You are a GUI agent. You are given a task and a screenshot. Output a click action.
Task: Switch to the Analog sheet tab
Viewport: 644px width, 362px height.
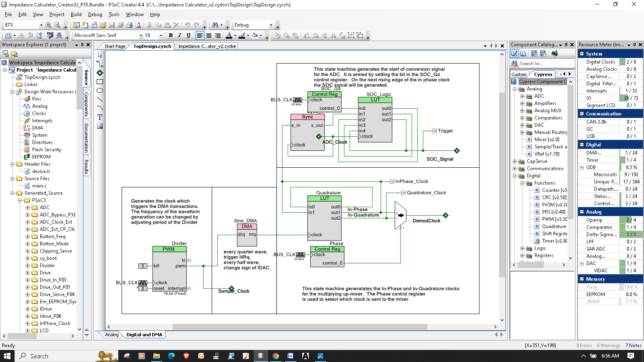(112, 335)
